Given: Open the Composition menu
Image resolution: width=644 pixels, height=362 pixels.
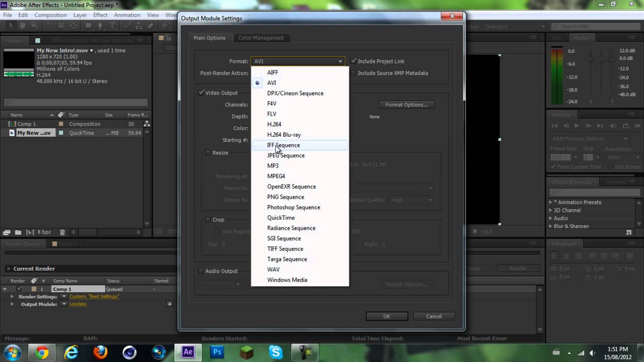Looking at the screenshot, I should 50,15.
